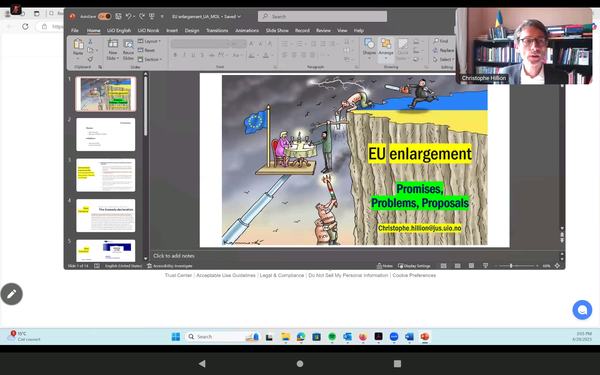The width and height of the screenshot is (600, 375).
Task: Click the New Slide icon
Action: pos(112,49)
